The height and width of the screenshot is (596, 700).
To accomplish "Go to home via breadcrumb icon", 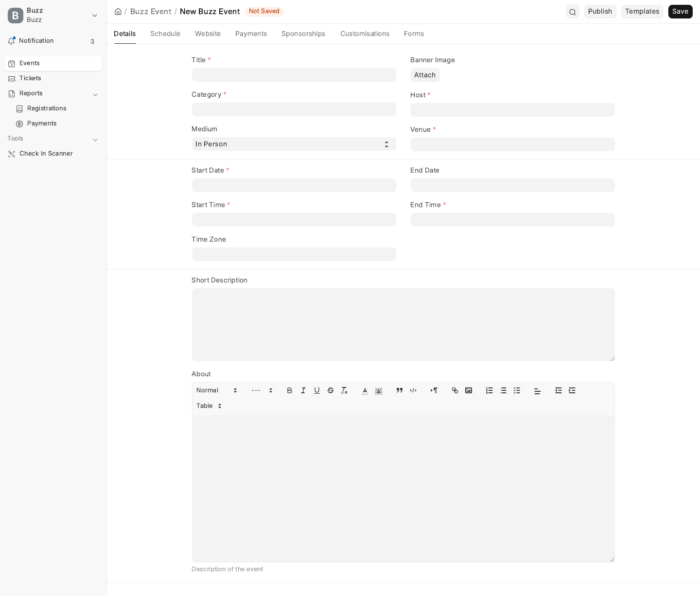I will point(118,12).
